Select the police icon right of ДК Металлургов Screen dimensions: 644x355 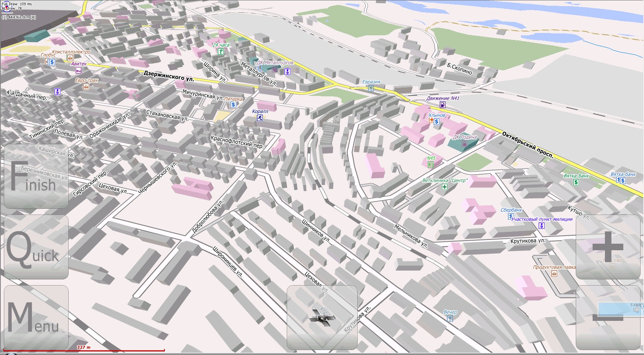(287, 71)
